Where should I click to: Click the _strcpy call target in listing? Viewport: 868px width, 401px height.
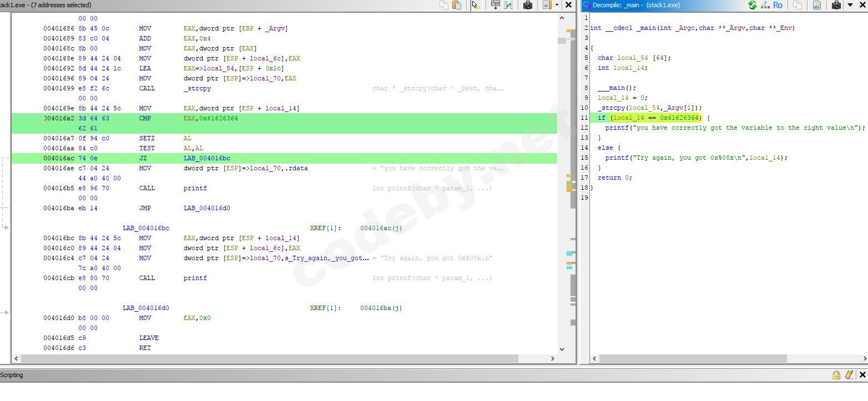[197, 89]
